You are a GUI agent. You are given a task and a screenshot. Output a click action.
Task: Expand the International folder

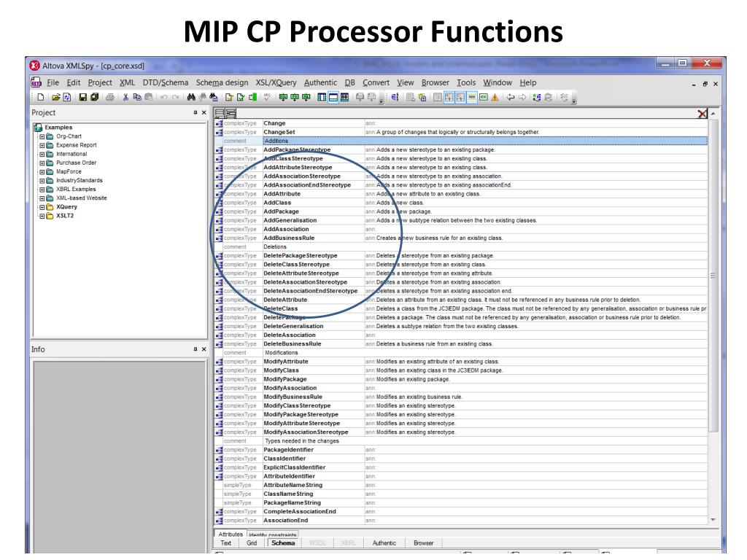coord(42,155)
